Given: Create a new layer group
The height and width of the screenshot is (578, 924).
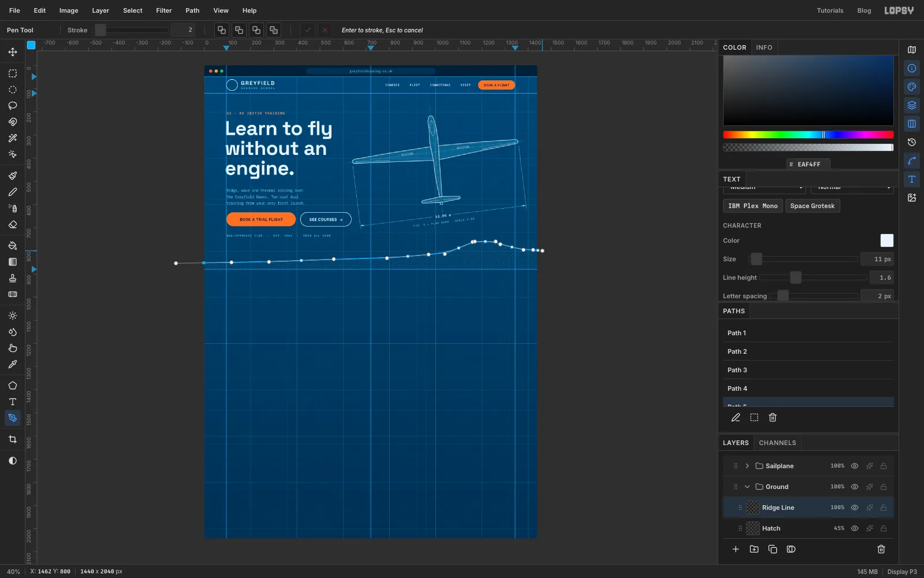Looking at the screenshot, I should coord(754,549).
